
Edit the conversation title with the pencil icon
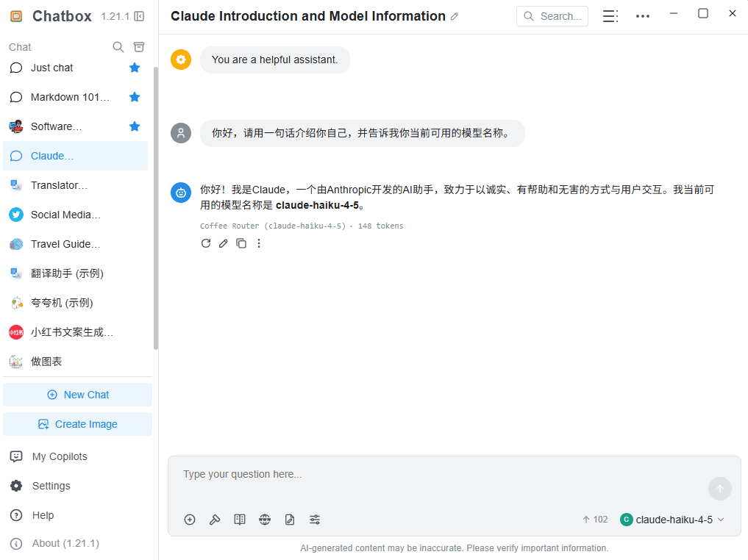coord(455,17)
